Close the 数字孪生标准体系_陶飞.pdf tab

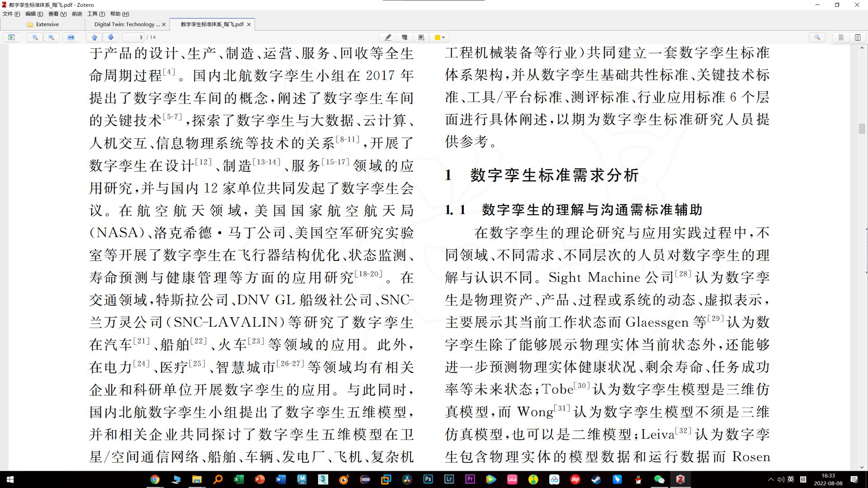[249, 24]
